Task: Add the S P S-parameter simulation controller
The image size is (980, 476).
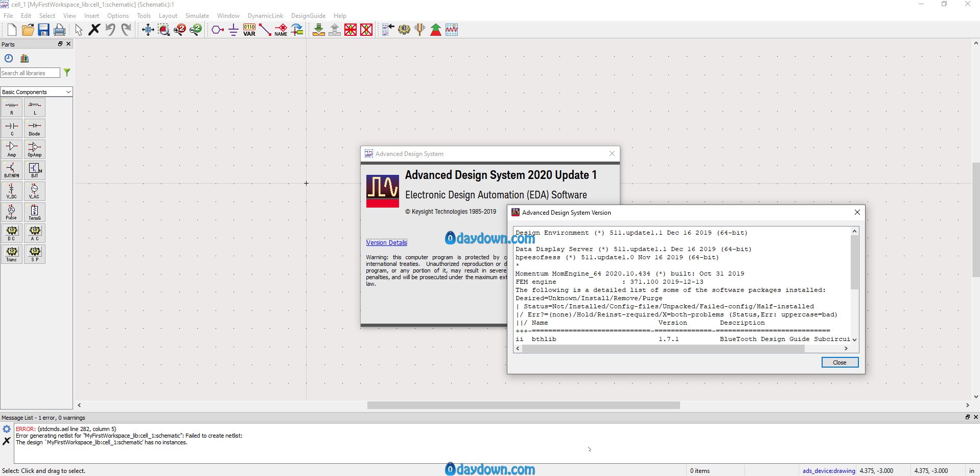Action: [x=35, y=254]
